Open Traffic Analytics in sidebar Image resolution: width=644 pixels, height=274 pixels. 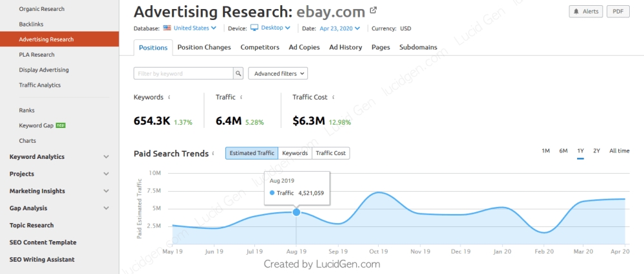pos(39,85)
